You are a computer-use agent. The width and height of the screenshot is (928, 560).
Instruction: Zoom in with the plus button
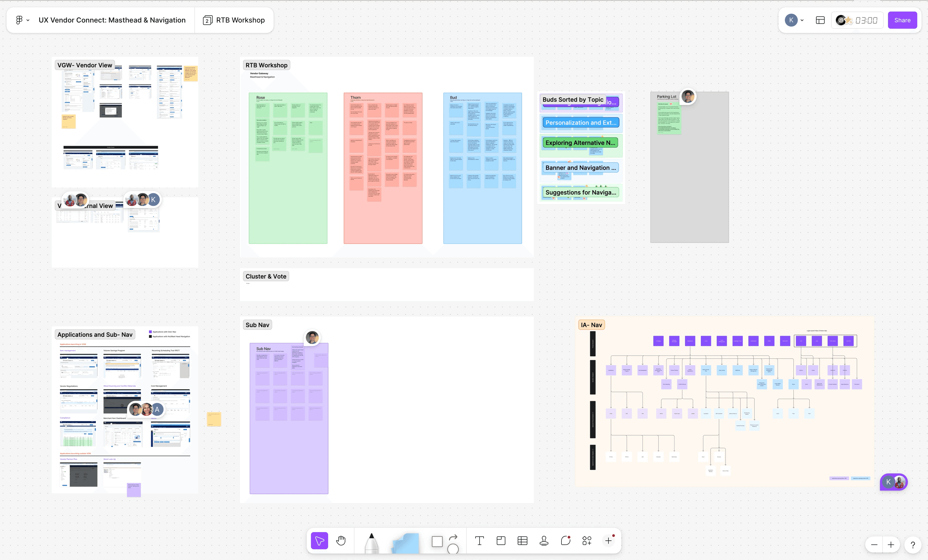[891, 544]
